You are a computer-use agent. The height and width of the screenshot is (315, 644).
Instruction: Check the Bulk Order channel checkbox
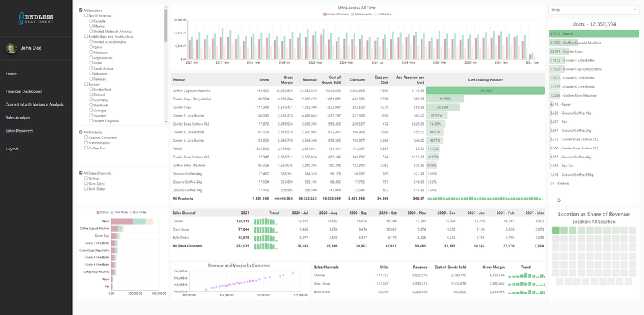[86, 189]
